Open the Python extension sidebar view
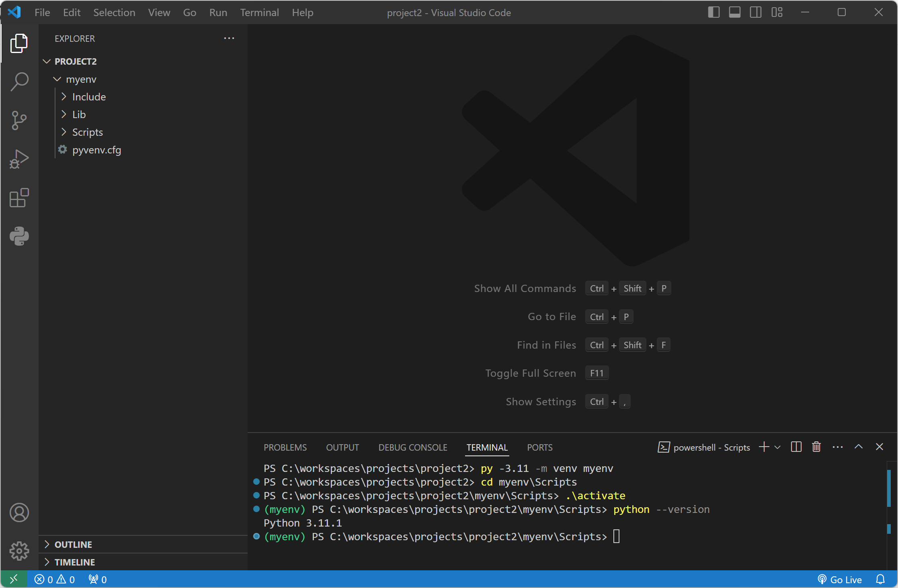 tap(19, 236)
